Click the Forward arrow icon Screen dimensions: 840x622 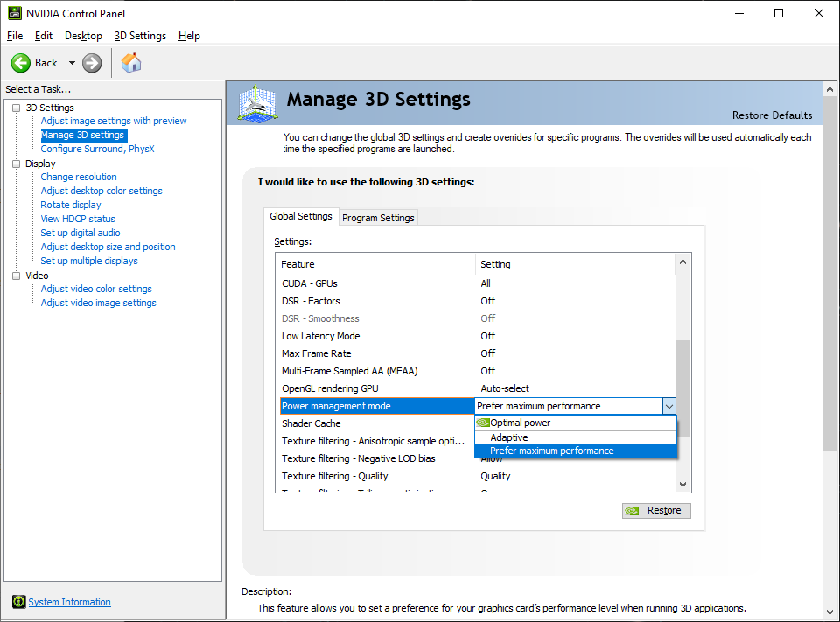coord(92,63)
